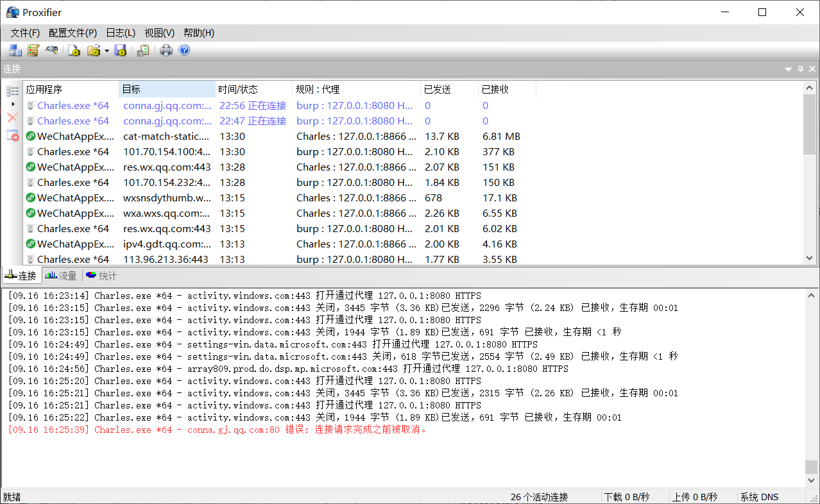The height and width of the screenshot is (504, 820).
Task: Click log entry at 16:24:49 settings-win opened
Action: pyautogui.click(x=273, y=344)
